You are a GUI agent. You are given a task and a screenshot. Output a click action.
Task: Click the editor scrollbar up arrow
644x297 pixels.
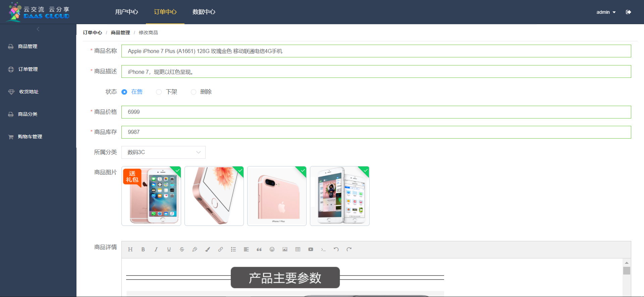pos(627,262)
